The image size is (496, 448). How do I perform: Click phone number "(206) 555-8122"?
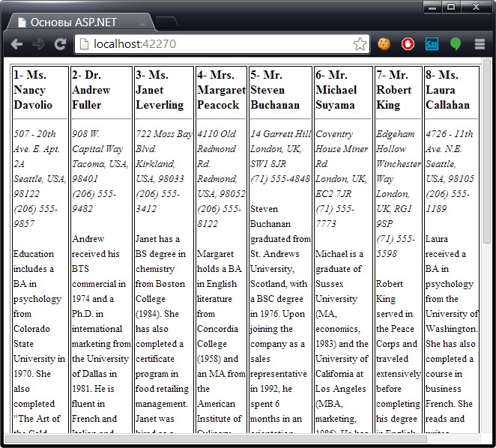pyautogui.click(x=219, y=217)
